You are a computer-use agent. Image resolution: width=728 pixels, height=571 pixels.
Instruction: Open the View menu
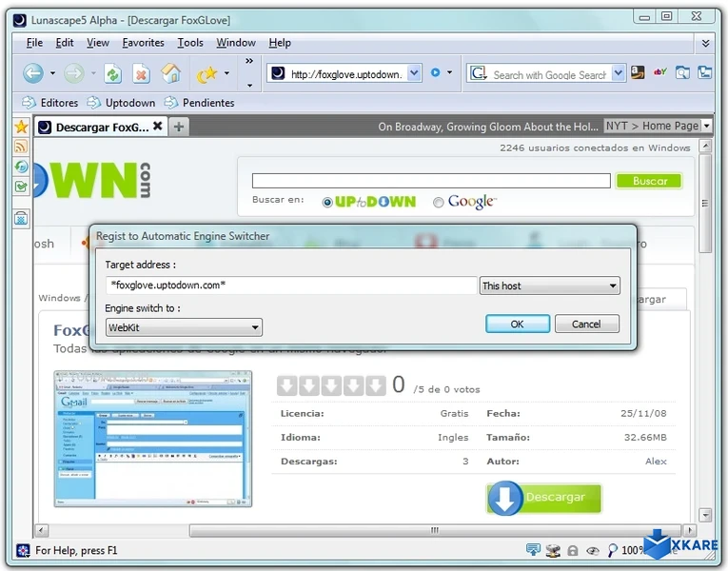click(98, 43)
